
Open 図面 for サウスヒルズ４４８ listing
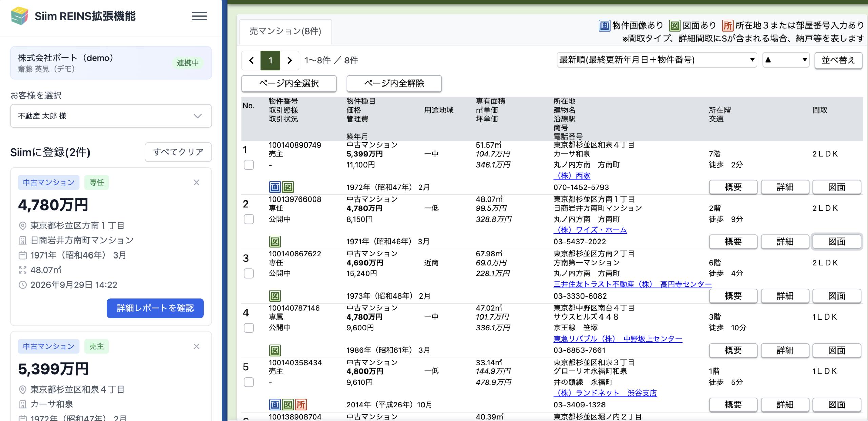tap(837, 350)
